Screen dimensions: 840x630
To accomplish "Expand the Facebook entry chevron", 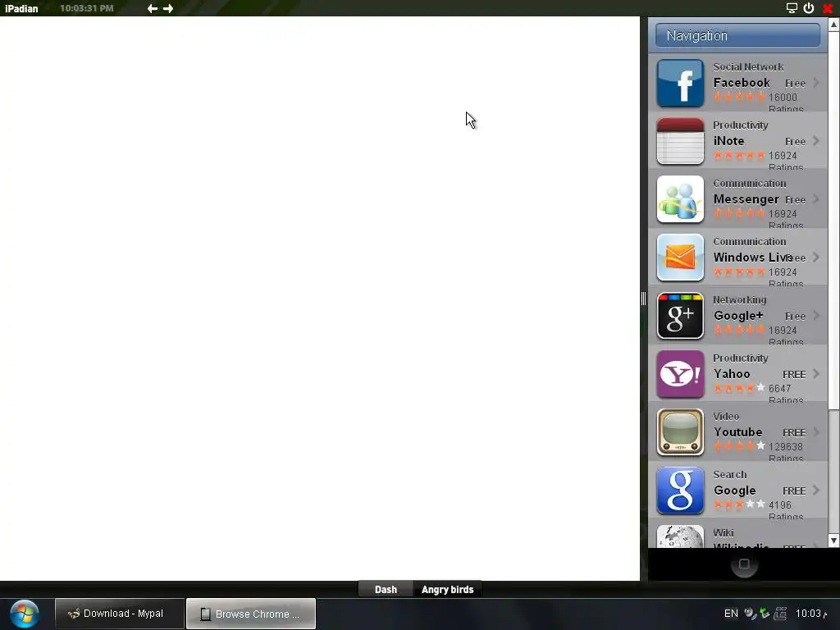I will coord(816,83).
